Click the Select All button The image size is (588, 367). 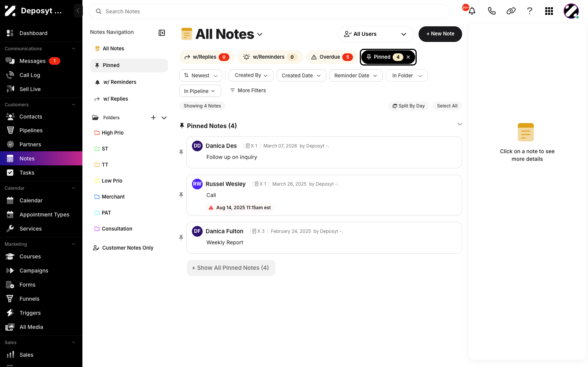[447, 106]
